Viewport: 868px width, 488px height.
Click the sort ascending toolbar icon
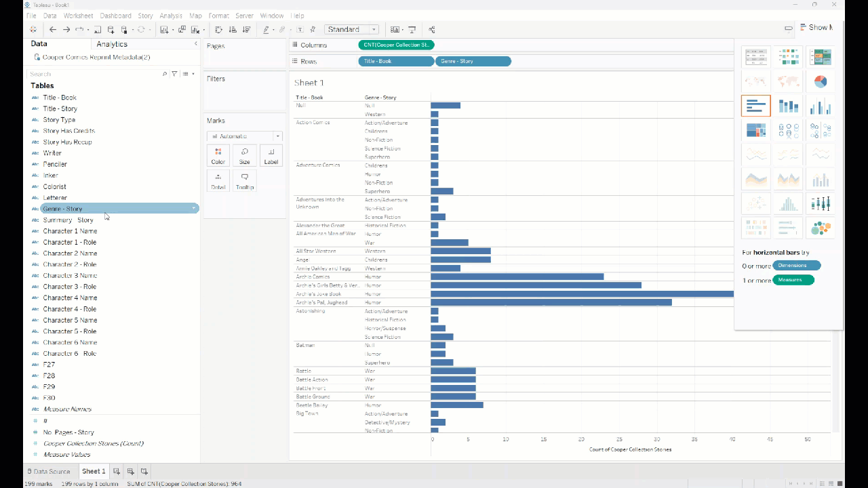pos(233,30)
